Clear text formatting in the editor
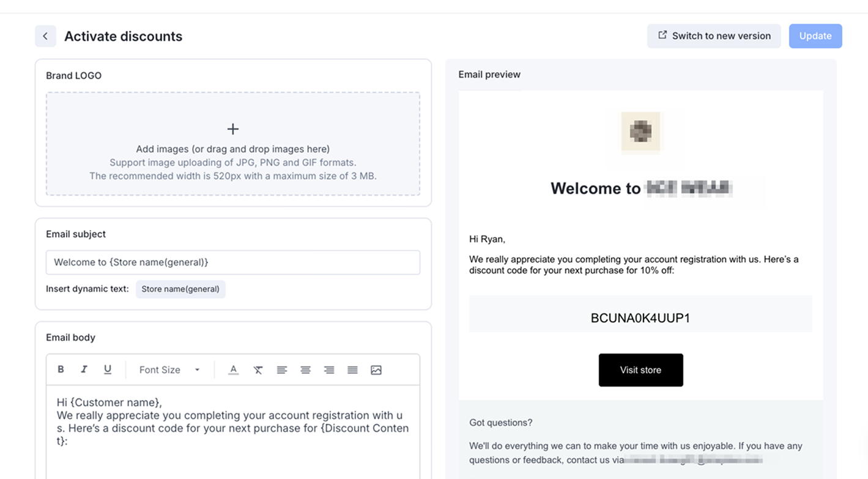The image size is (868, 479). [258, 369]
